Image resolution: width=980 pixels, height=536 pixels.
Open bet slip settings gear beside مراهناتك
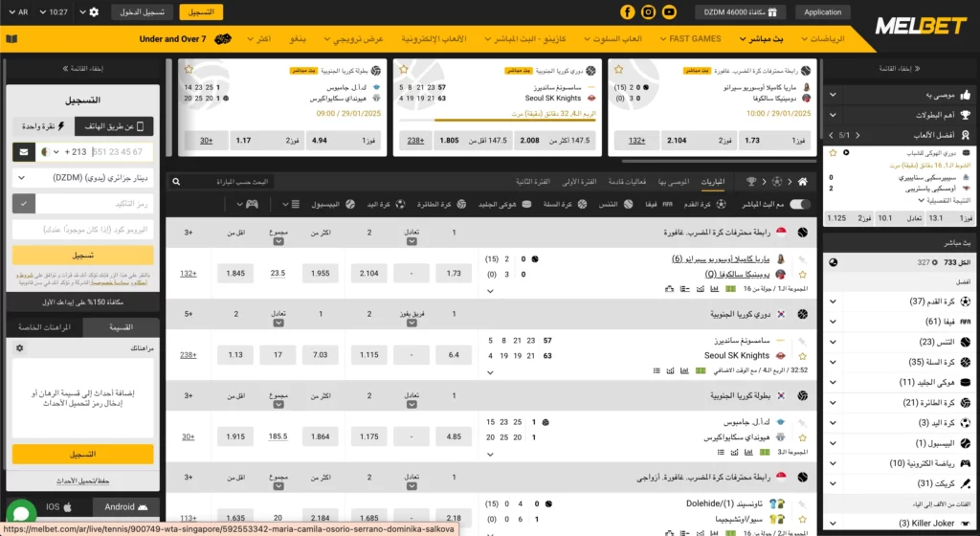coord(19,348)
